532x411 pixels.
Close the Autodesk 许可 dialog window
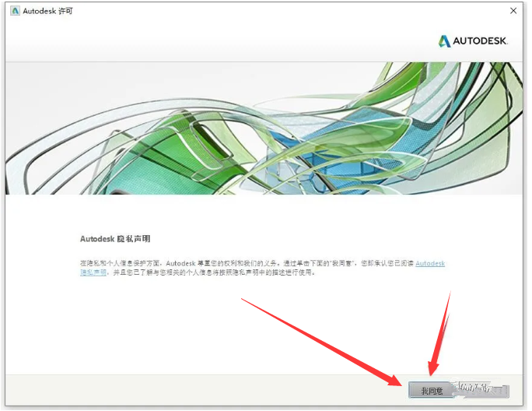(513, 11)
